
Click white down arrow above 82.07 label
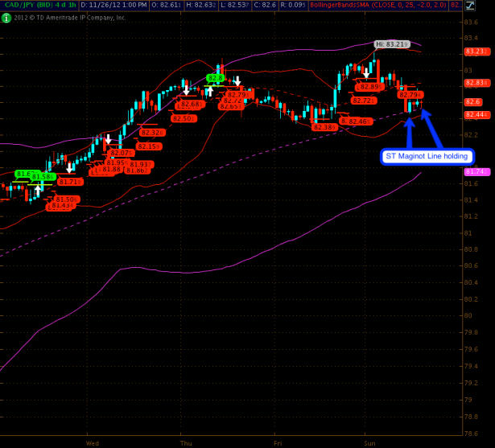click(107, 140)
